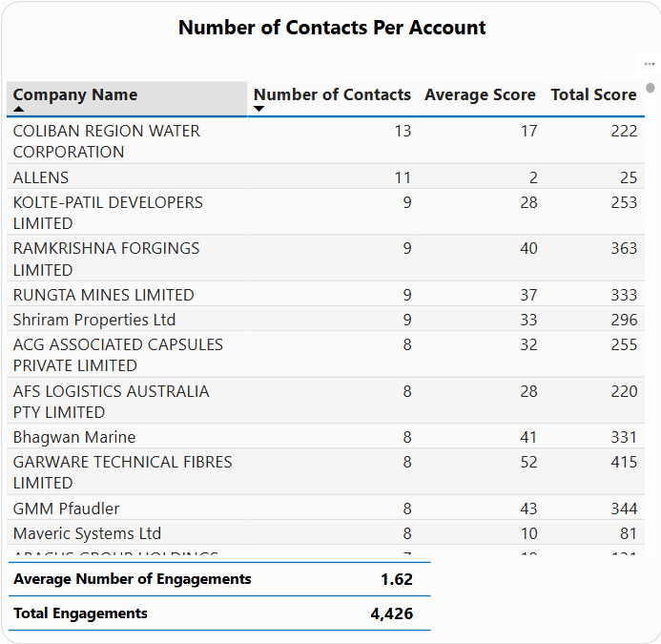Sort by Number of Contacts header
661x644 pixels.
(x=332, y=94)
